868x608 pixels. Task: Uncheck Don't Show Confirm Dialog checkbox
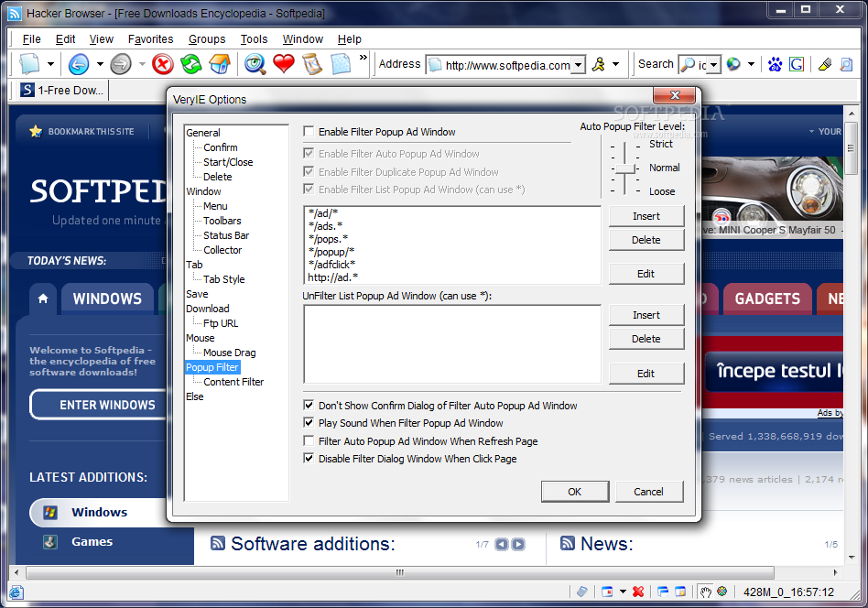309,406
